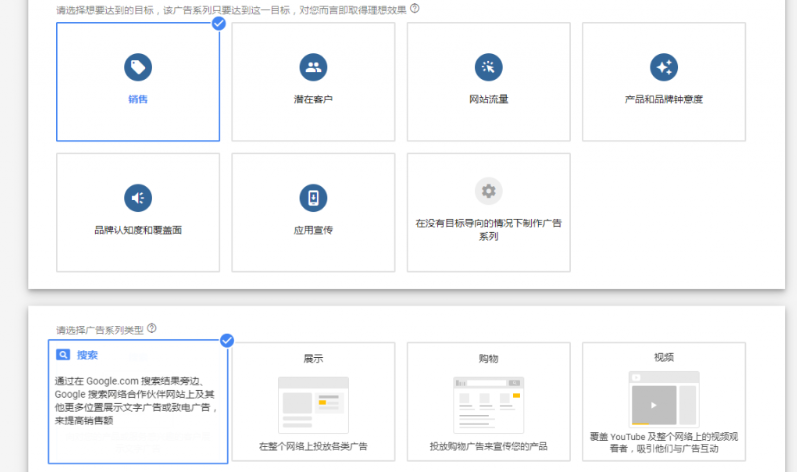
Task: Click the 购物 shopping ad layout thumbnail
Action: 488,405
